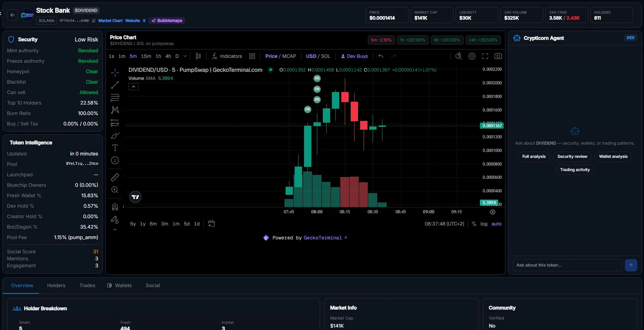Select the Text annotation tool
The height and width of the screenshot is (330, 644).
point(115,148)
